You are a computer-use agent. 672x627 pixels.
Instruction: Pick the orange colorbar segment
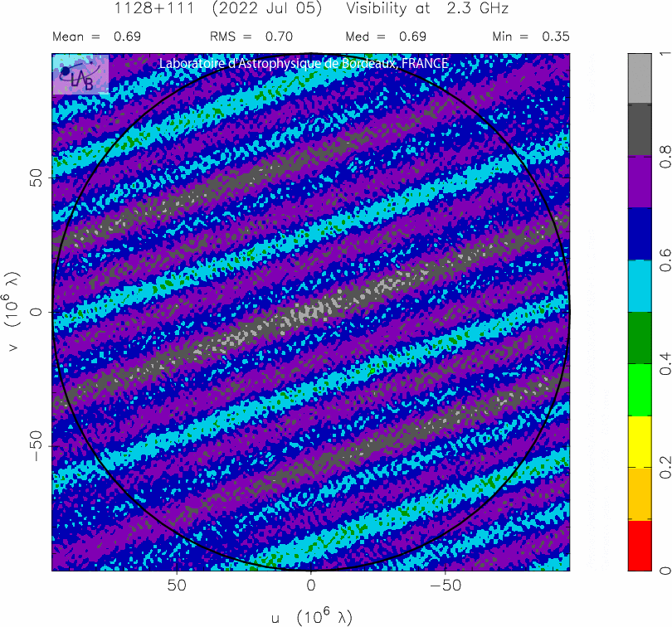[x=640, y=493]
